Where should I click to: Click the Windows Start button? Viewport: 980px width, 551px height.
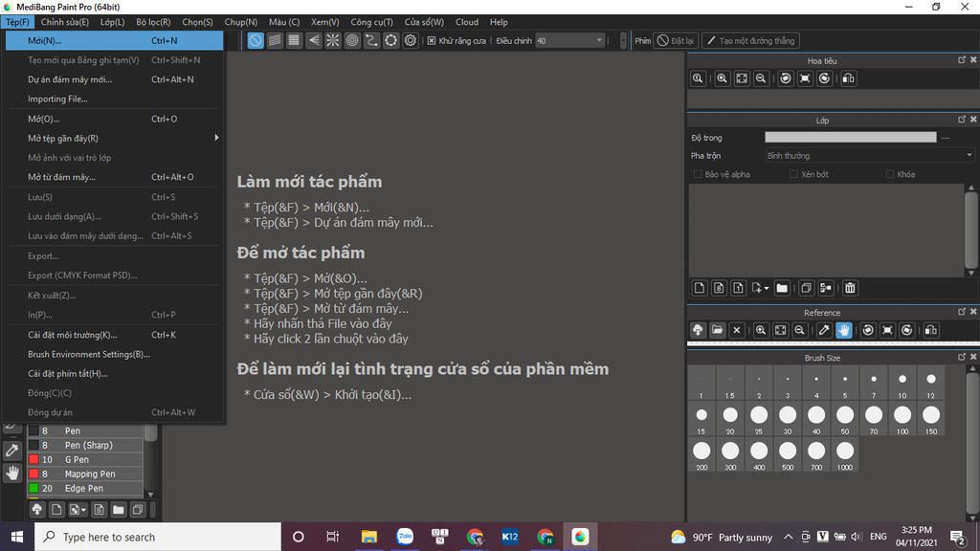(17, 537)
